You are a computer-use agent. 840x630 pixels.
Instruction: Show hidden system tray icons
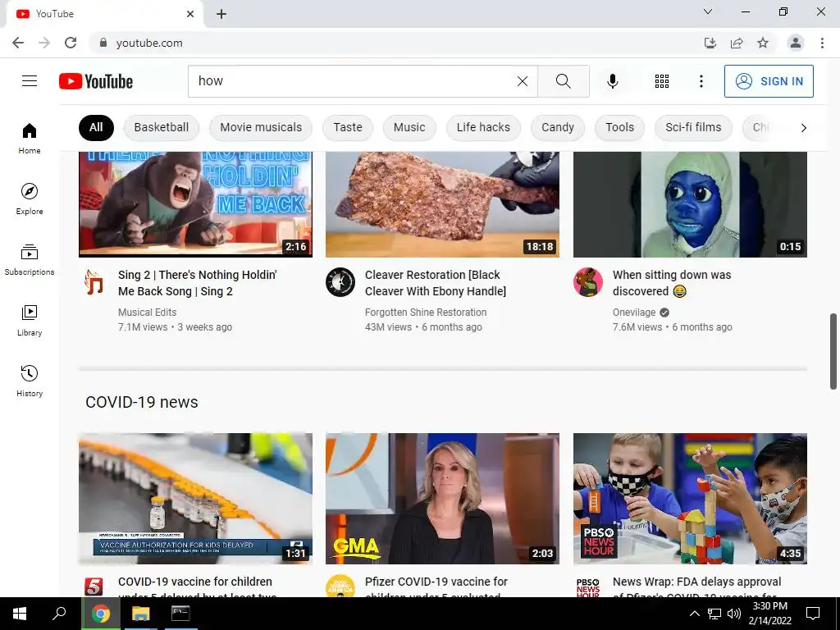point(694,614)
